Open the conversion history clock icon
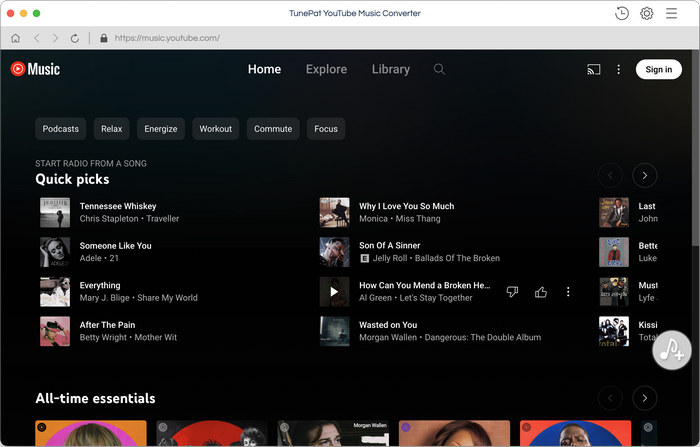 pos(621,13)
